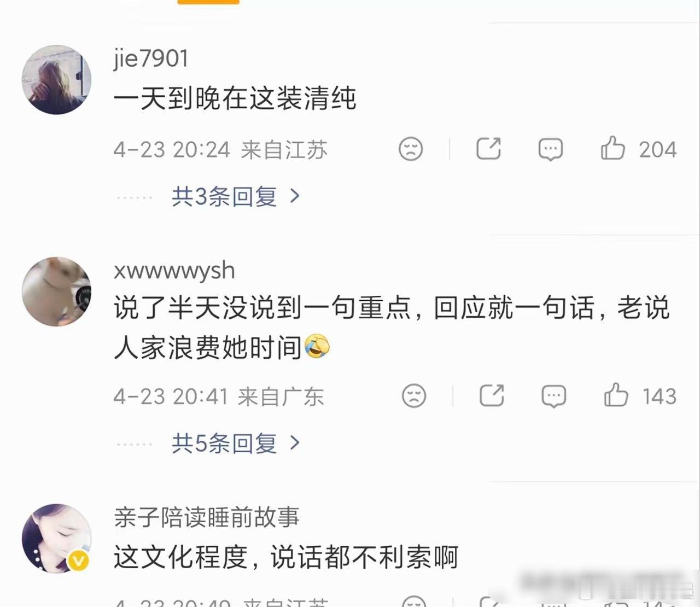Open xwwwwysh's profile avatar

(x=56, y=291)
